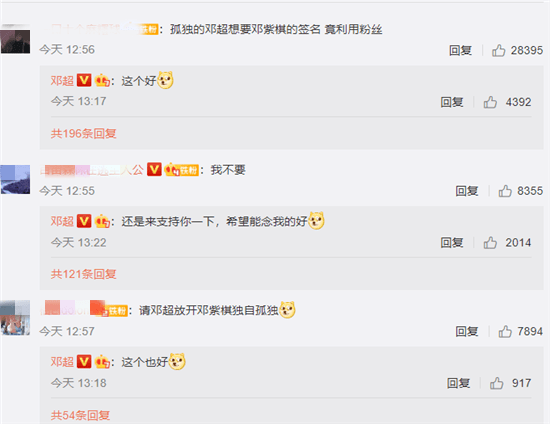
Task: Click the crown badge beside 邓超 in 这个好 reply
Action: click(x=102, y=81)
